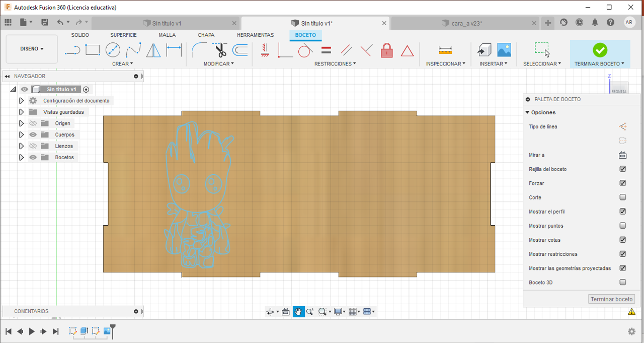Select the Sketch Dimension tool
The image size is (644, 343).
tap(174, 50)
